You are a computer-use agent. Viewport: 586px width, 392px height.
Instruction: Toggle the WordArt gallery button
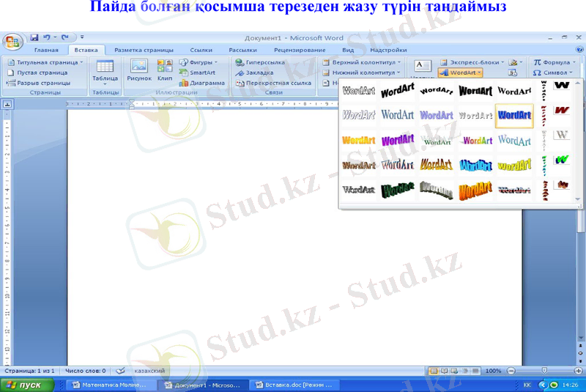(x=461, y=73)
